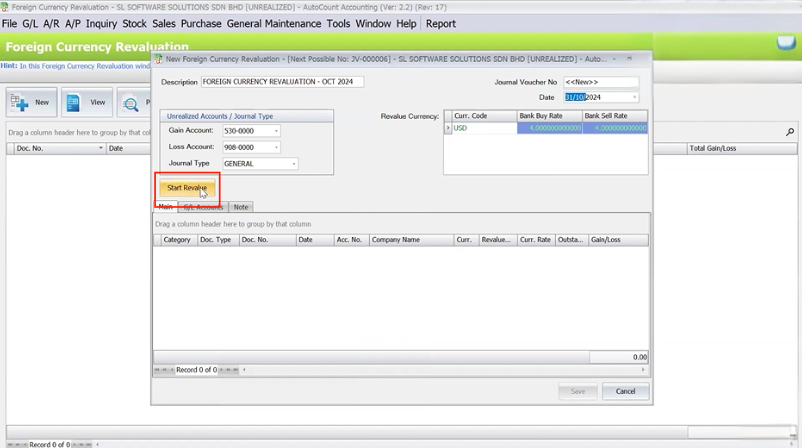Click the Cancel button

click(625, 391)
